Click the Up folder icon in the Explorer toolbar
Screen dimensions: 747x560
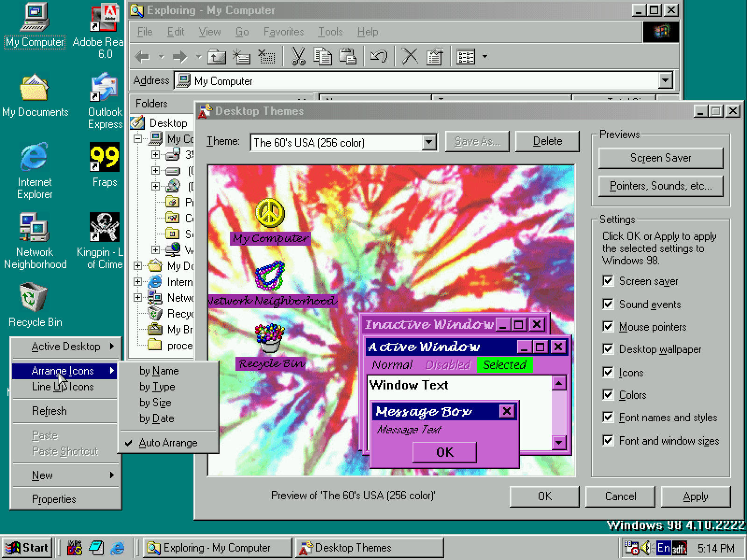coord(216,57)
